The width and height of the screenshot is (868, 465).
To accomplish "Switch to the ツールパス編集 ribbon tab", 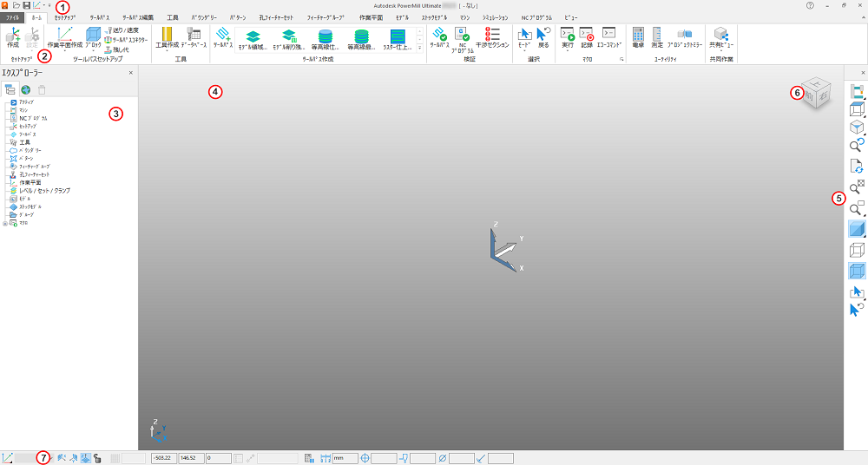I will 138,17.
